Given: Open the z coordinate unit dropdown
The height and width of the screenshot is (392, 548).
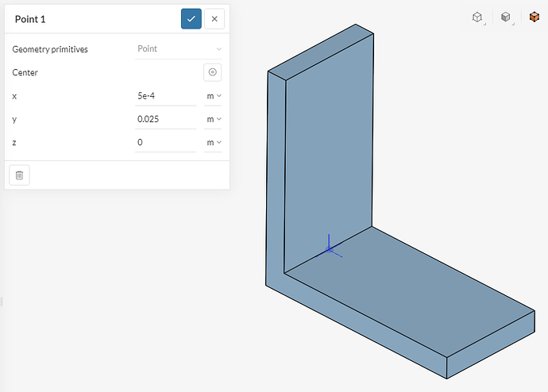Looking at the screenshot, I should click(x=213, y=142).
